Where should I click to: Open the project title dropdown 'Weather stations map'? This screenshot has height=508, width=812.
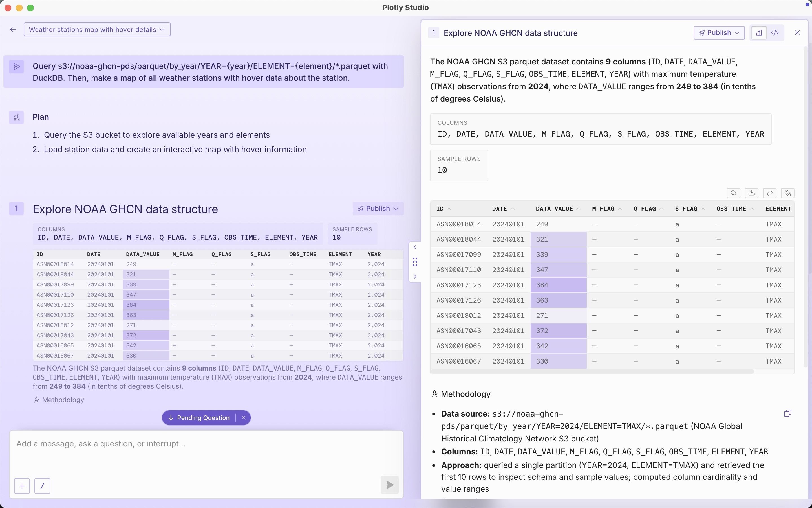coord(97,30)
